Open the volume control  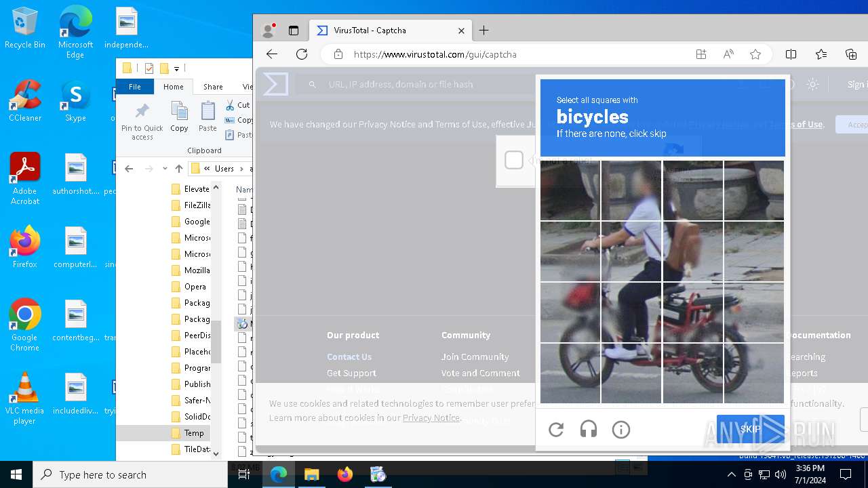tap(781, 474)
